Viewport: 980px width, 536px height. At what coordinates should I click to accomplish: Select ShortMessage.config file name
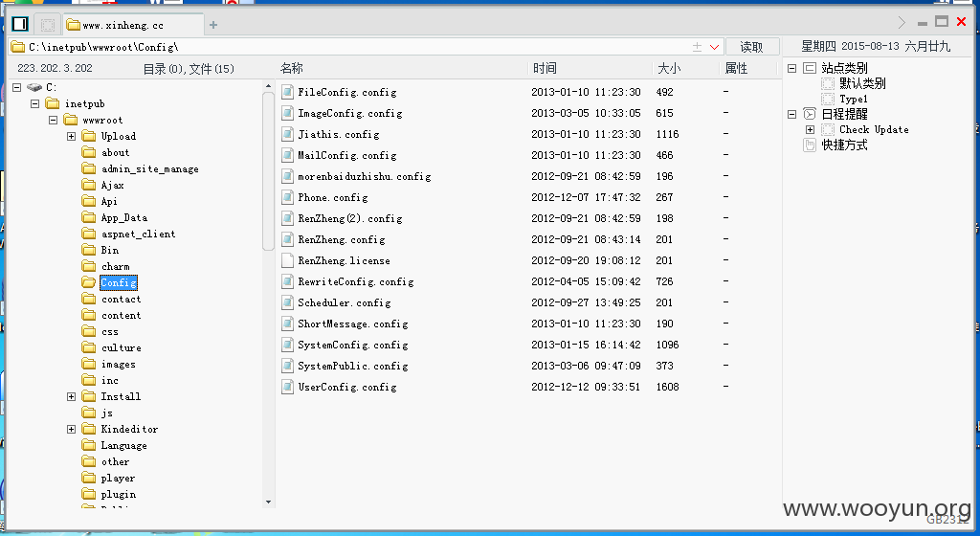tap(353, 324)
